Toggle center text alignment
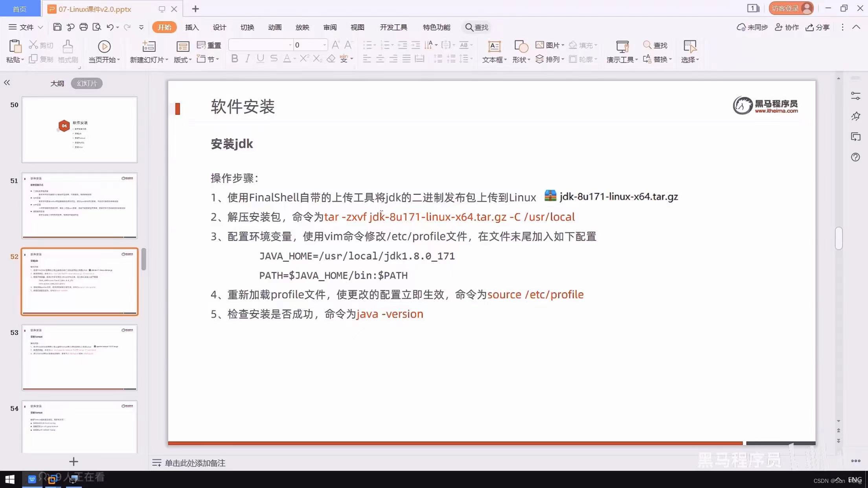 tap(380, 59)
